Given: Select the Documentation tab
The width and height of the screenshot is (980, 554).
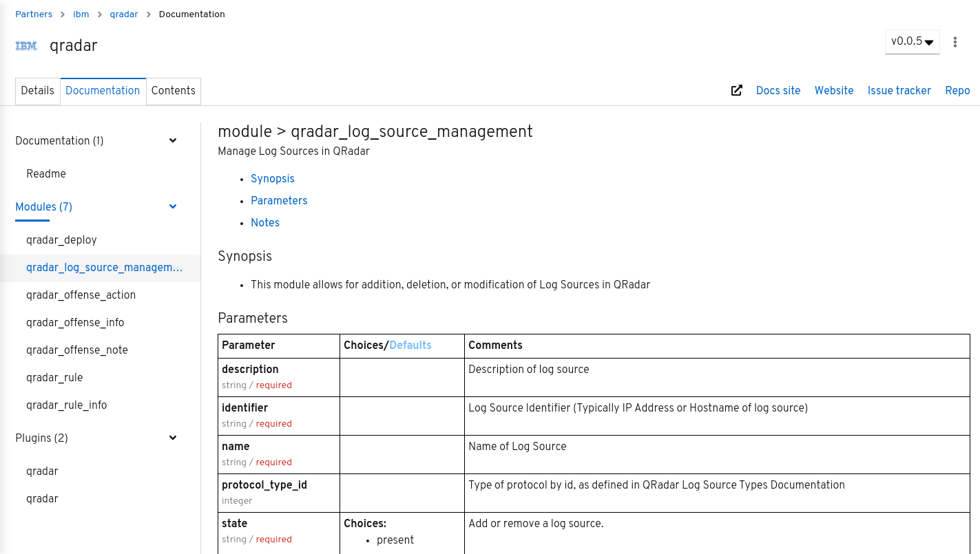Looking at the screenshot, I should pos(103,91).
